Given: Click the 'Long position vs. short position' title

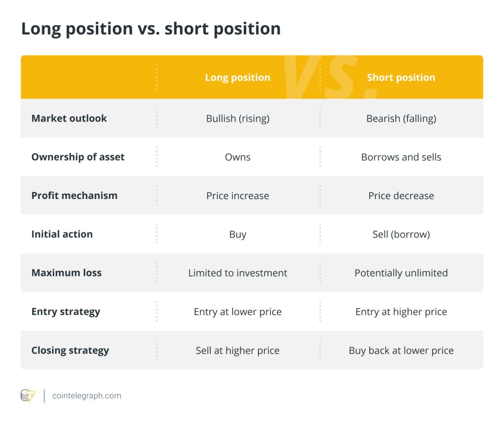Looking at the screenshot, I should point(151,29).
